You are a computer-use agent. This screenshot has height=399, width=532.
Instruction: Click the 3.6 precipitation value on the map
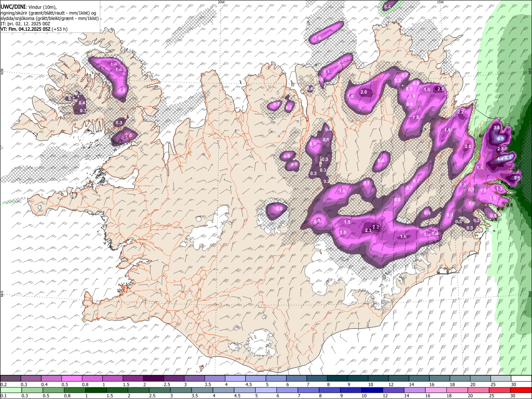click(x=496, y=128)
